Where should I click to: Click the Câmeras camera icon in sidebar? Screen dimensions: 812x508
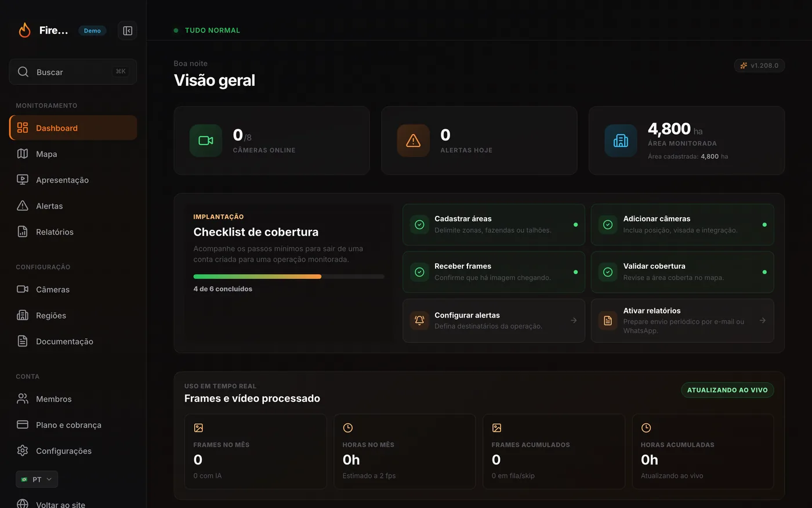point(23,289)
